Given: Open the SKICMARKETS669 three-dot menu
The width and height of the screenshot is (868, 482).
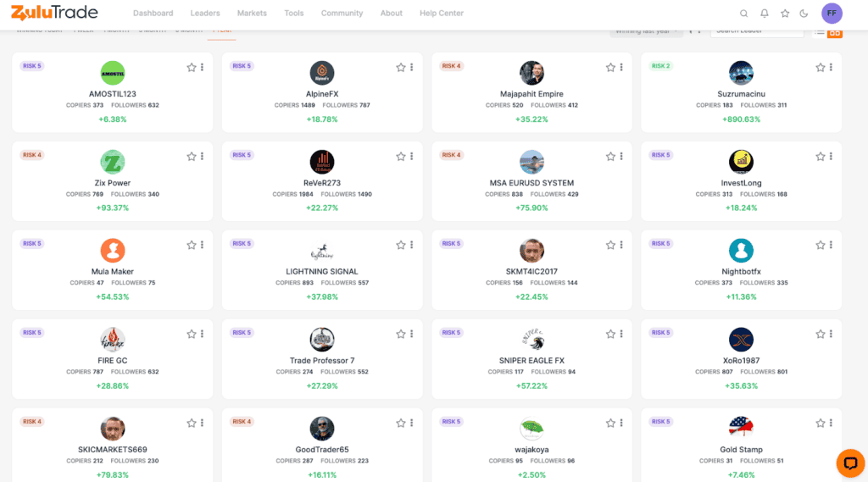Looking at the screenshot, I should click(x=202, y=424).
